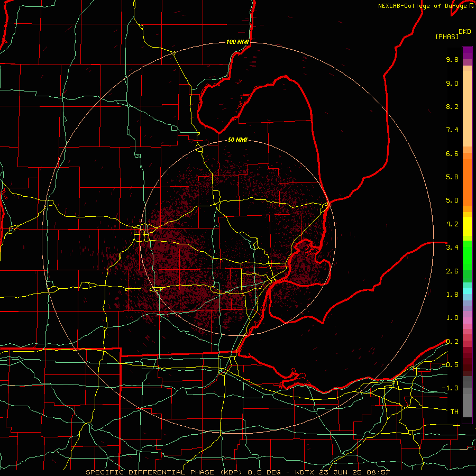
Task: Click the cyan segment of the color bar
Action: pyautogui.click(x=467, y=290)
